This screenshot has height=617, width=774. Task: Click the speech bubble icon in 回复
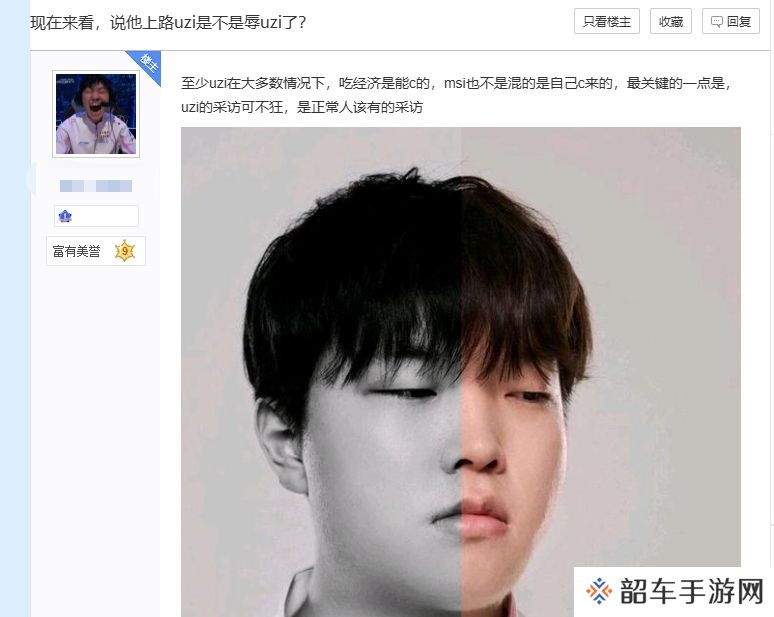(716, 22)
